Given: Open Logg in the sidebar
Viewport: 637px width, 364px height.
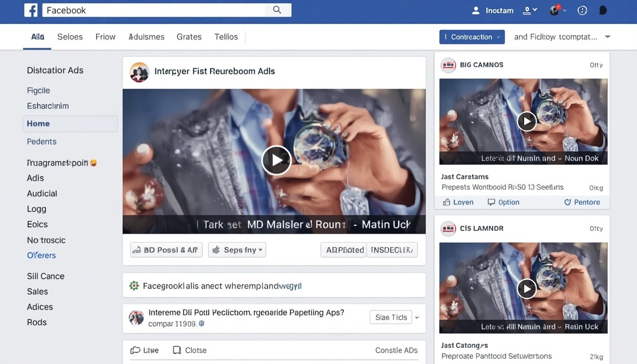Looking at the screenshot, I should 36,209.
